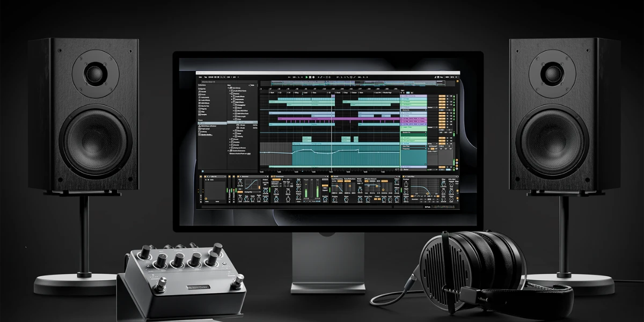Screen dimensions: 644x322
Task: Click the Stop button in the transport
Action: pos(310,77)
